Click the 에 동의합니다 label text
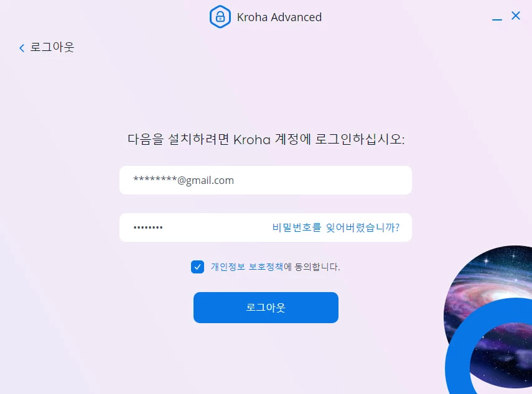 click(312, 267)
